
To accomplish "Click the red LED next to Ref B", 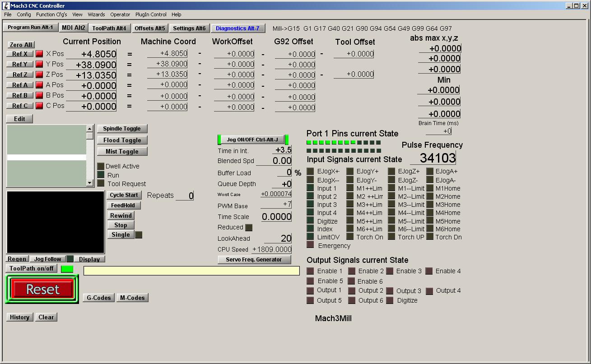I will [x=39, y=95].
